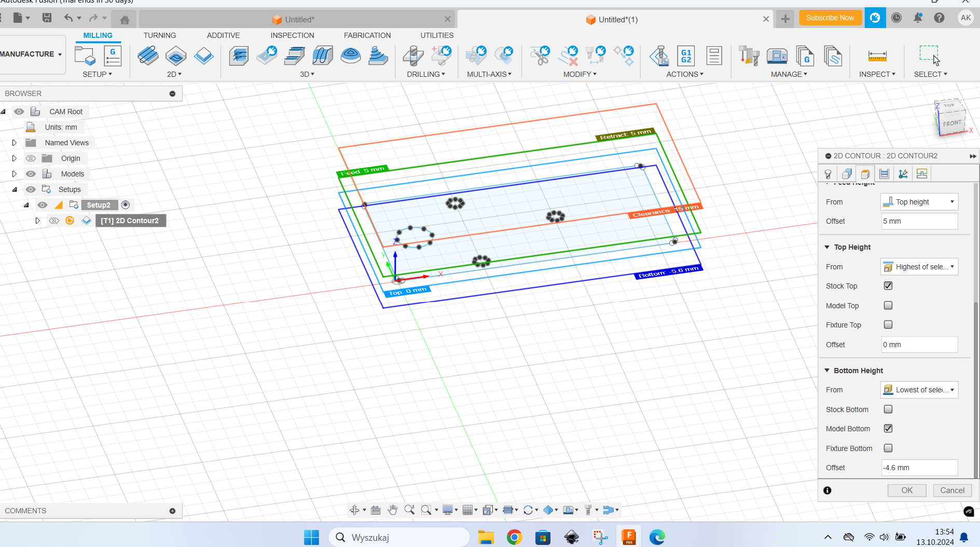Click the Undo arrow icon
Viewport: 980px width, 547px height.
pos(68,18)
